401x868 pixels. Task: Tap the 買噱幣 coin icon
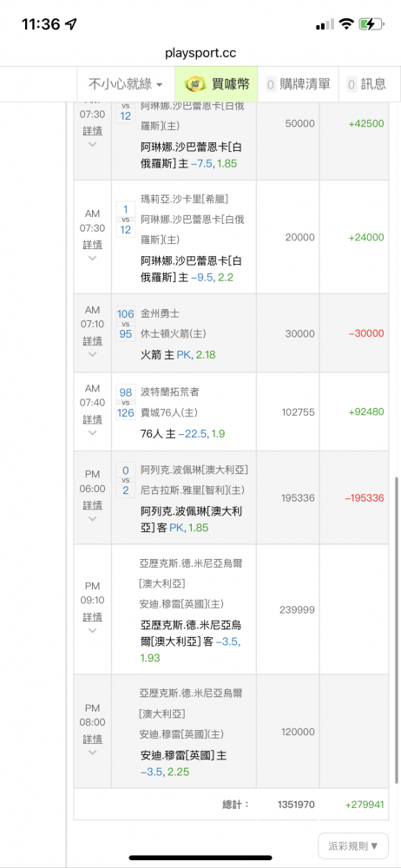pyautogui.click(x=194, y=84)
